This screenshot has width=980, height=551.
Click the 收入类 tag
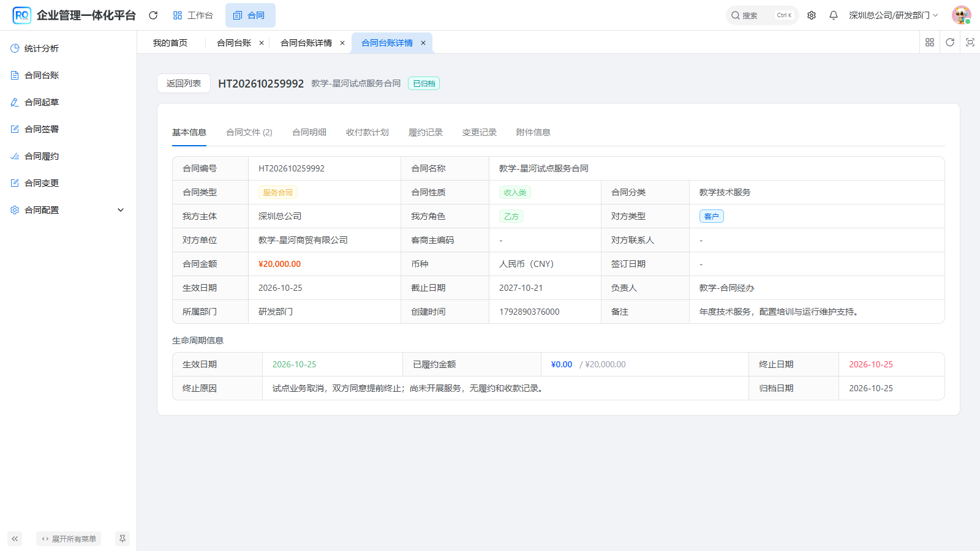(x=515, y=192)
